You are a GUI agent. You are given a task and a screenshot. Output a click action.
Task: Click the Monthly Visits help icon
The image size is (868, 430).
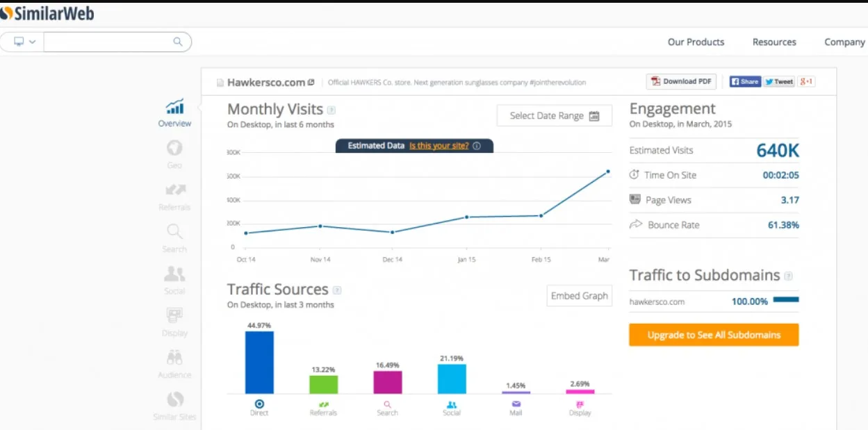pos(331,110)
